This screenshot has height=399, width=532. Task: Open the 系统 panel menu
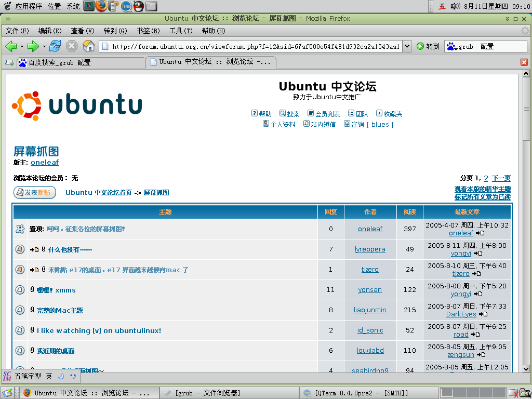[x=73, y=6]
